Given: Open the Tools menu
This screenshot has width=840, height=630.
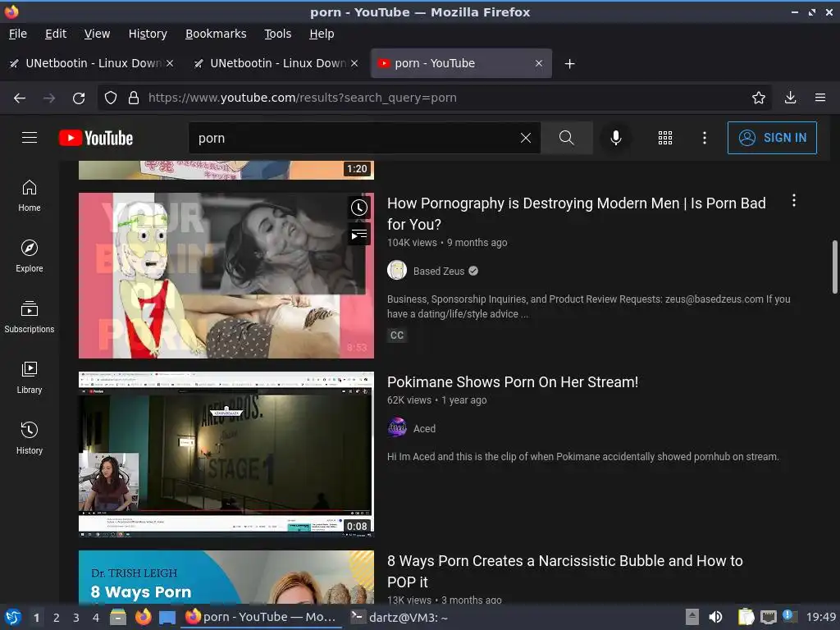Looking at the screenshot, I should pyautogui.click(x=277, y=34).
